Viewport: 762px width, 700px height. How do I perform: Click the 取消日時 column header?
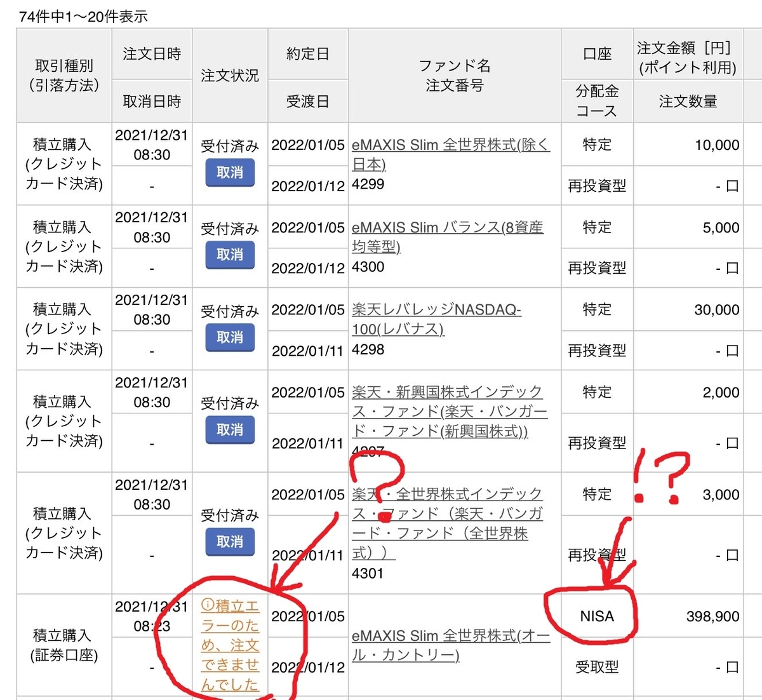click(x=152, y=102)
